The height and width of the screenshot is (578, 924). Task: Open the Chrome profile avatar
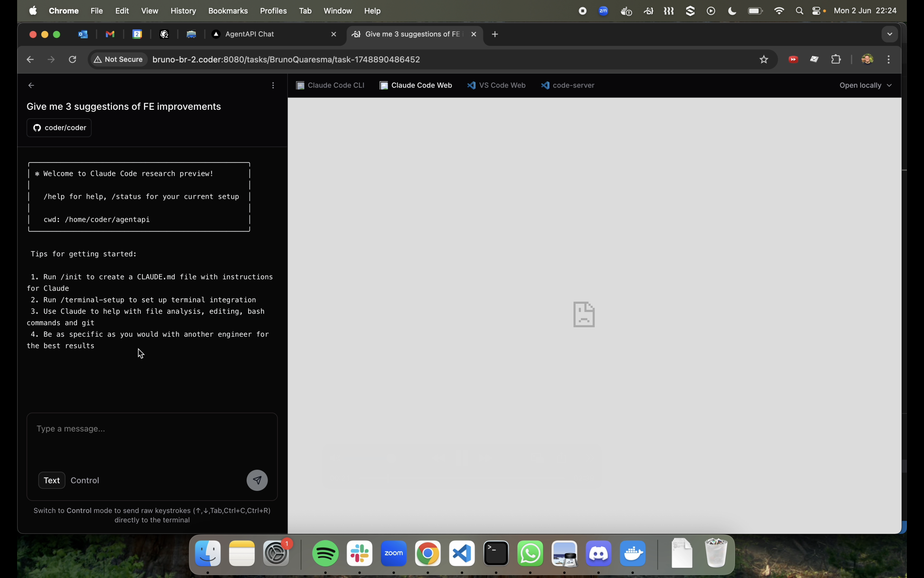[x=867, y=60]
